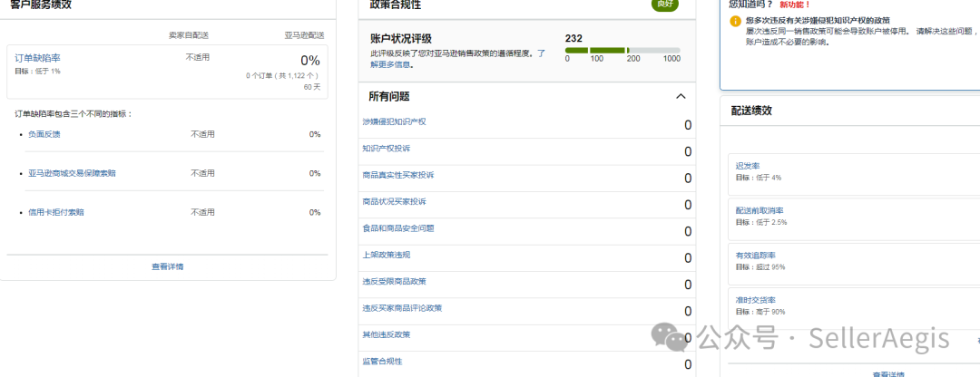This screenshot has width=980, height=377.
Task: Click '目标：高于 90%' under 准时交货率
Action: 760,312
